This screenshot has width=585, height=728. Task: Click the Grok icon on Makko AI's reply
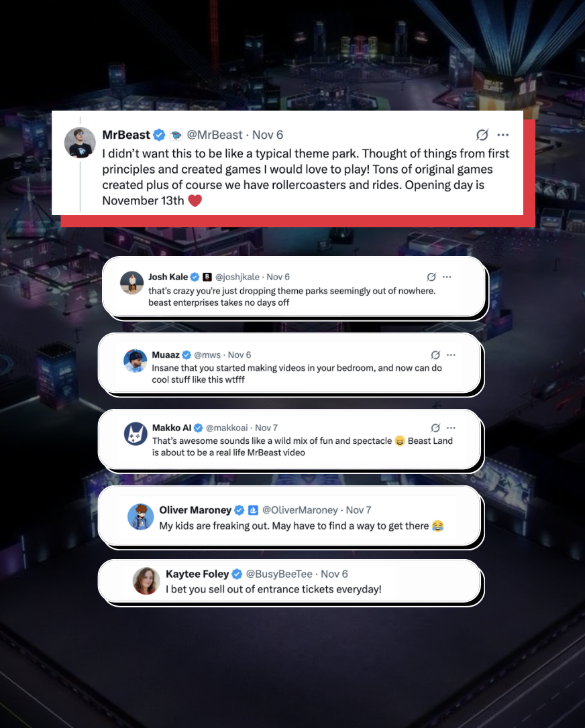coord(435,428)
